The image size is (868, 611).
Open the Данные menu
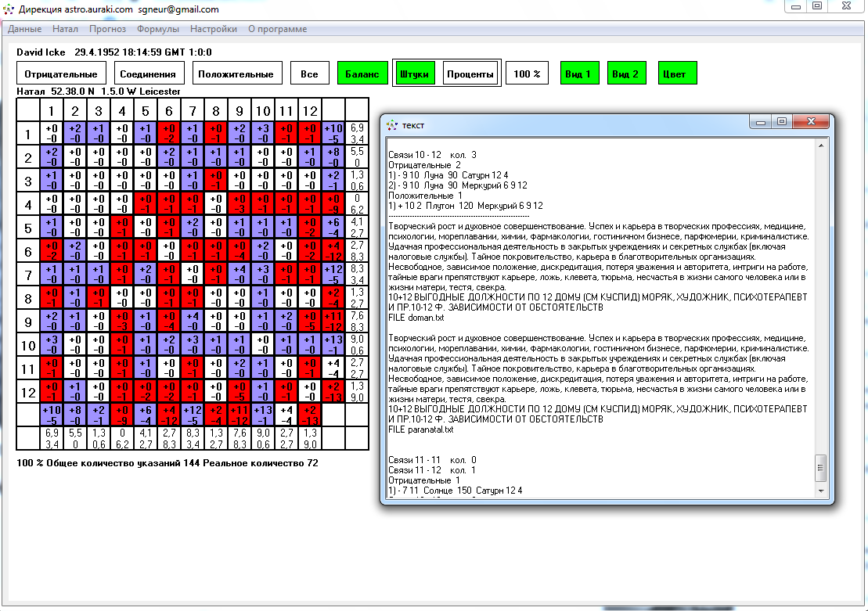click(25, 29)
